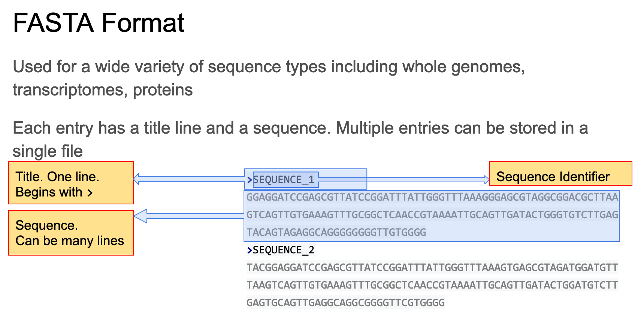
Task: Click the ">" symbol before SEQUENCE_1
Action: (250, 180)
